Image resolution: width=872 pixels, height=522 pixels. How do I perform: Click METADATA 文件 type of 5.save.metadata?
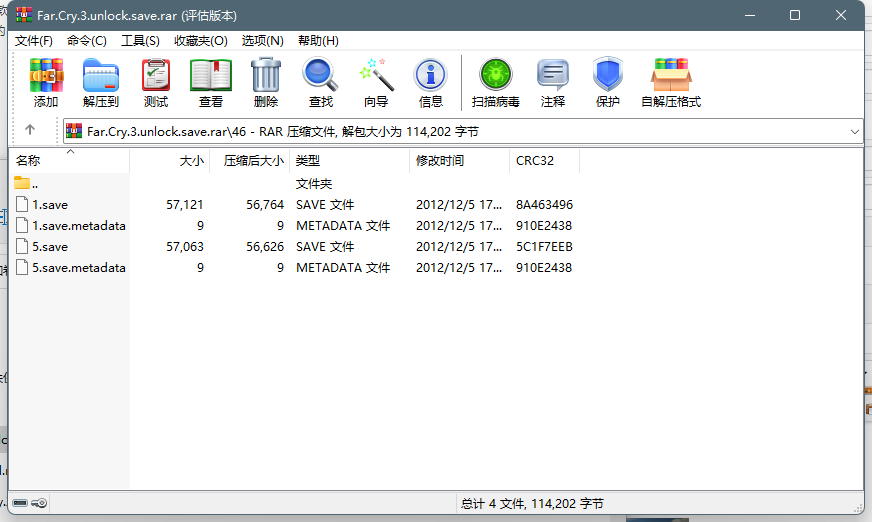(343, 267)
